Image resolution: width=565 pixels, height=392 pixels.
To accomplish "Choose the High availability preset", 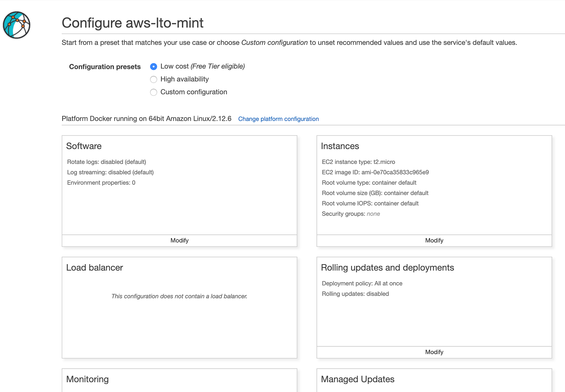I will [x=154, y=79].
